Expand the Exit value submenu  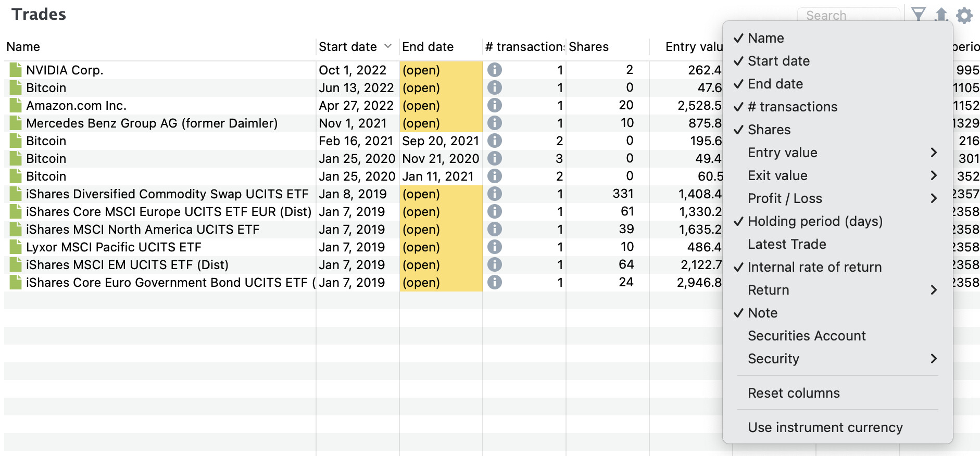point(837,175)
